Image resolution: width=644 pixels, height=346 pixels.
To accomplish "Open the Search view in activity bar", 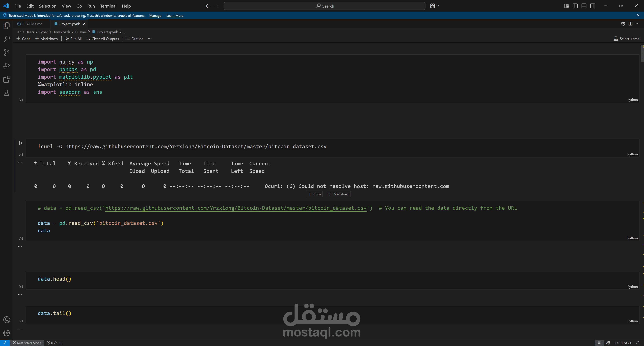I will (x=7, y=39).
